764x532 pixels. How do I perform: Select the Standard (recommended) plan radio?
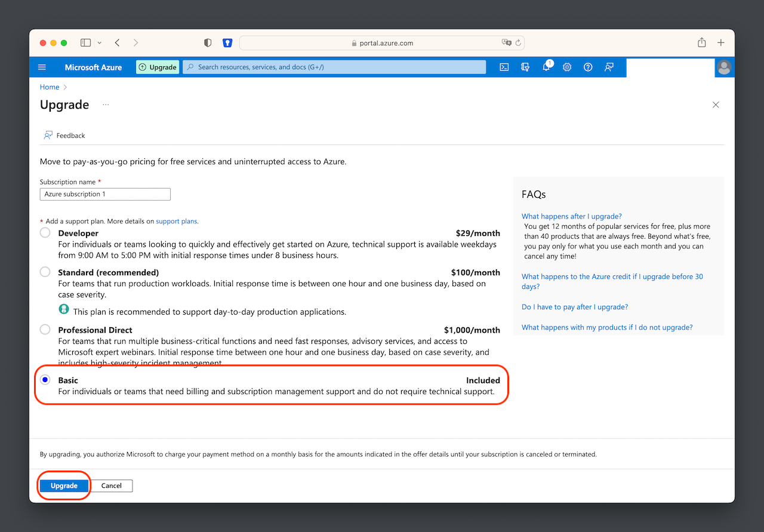click(x=45, y=272)
